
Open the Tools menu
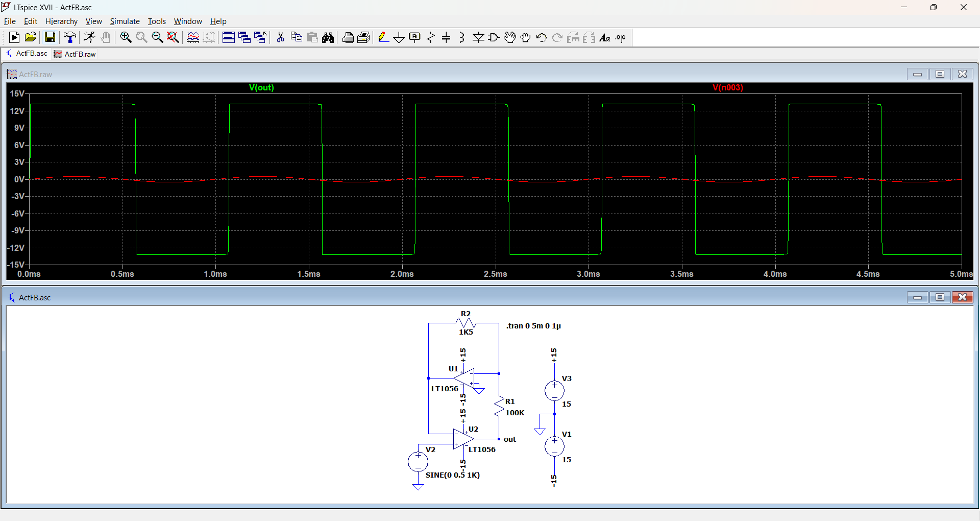157,21
